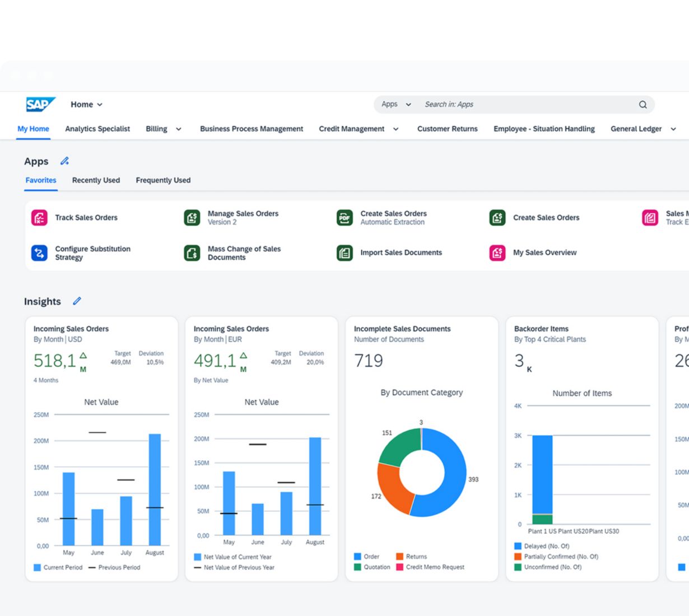Image resolution: width=689 pixels, height=616 pixels.
Task: Open Analytics Specialist page
Action: point(97,129)
